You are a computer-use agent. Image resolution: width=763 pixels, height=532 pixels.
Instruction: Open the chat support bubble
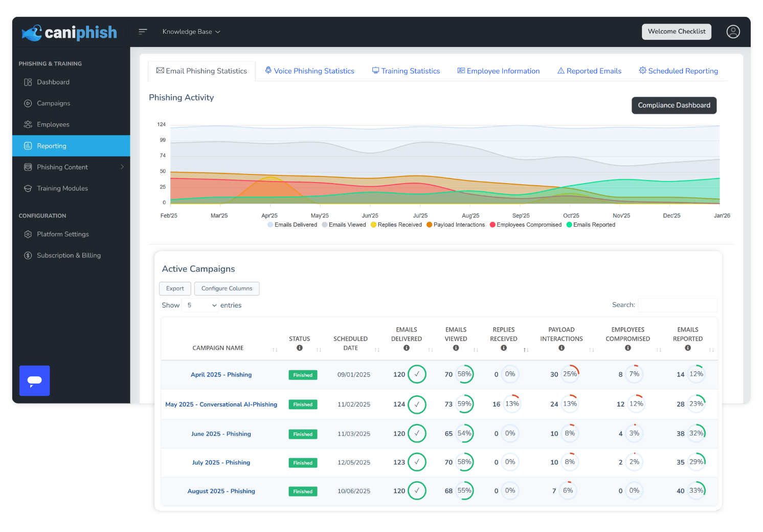click(34, 381)
